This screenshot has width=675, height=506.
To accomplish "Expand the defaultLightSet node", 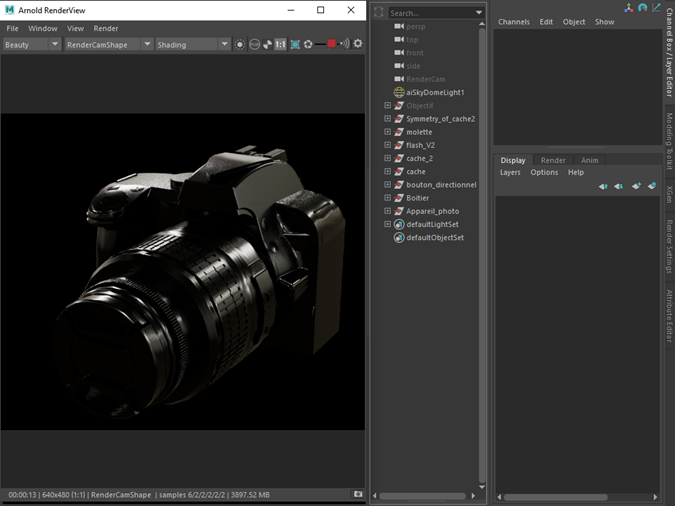I will (387, 224).
